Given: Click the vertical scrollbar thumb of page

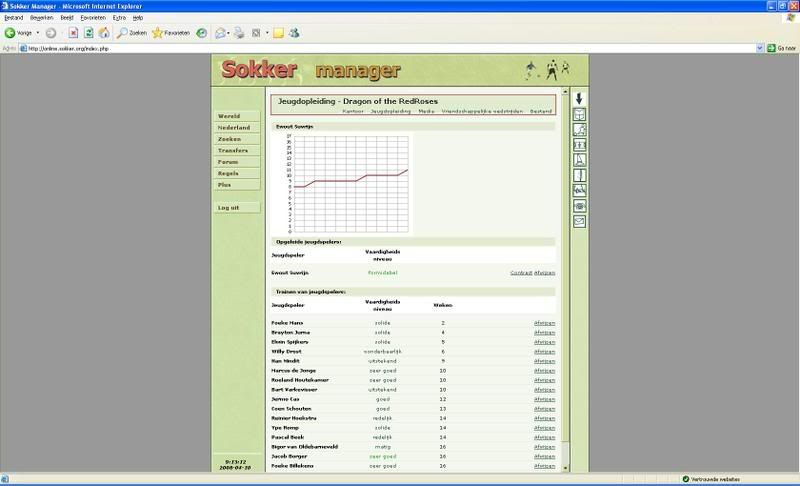Looking at the screenshot, I should 565,269.
